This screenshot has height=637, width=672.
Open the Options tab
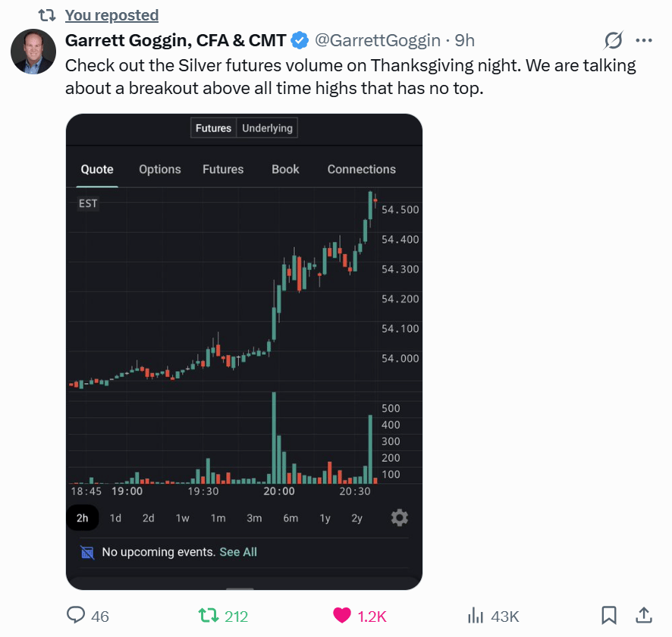(x=160, y=169)
